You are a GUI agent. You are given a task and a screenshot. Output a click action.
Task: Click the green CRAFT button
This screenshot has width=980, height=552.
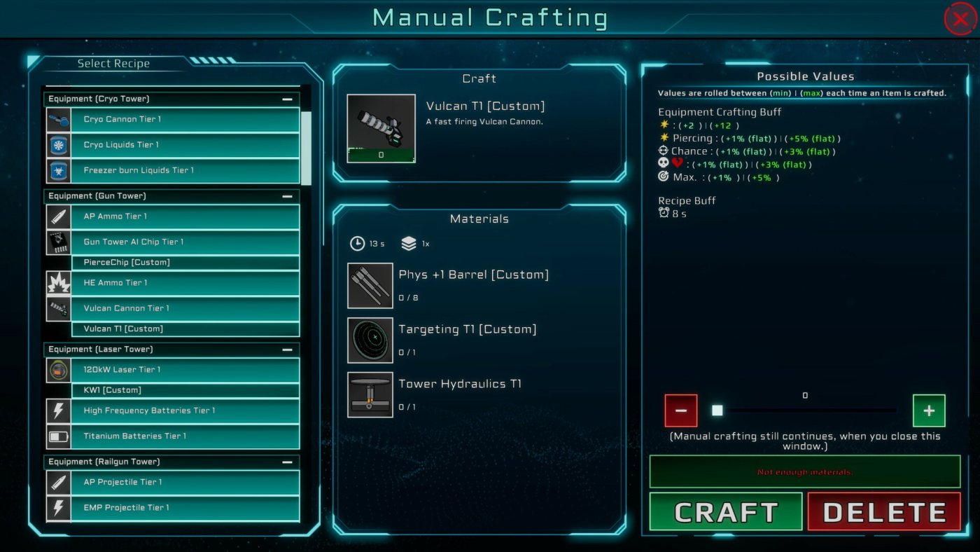tap(726, 512)
